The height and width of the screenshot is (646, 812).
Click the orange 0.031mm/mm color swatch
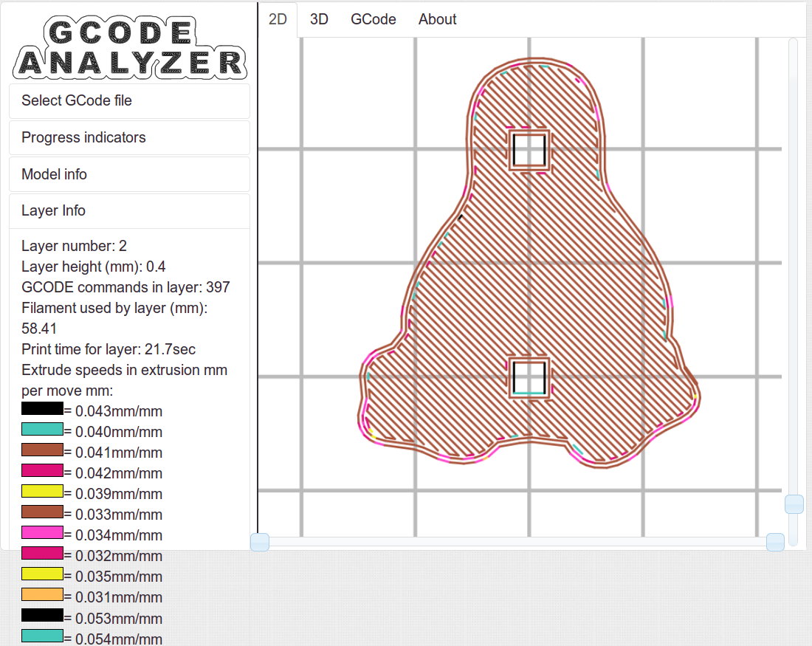(x=42, y=594)
